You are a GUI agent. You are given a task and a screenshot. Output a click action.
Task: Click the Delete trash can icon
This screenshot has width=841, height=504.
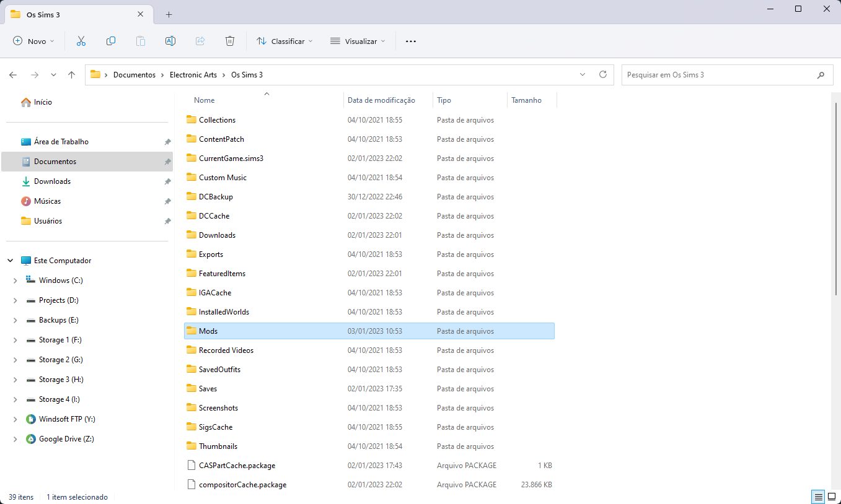230,41
